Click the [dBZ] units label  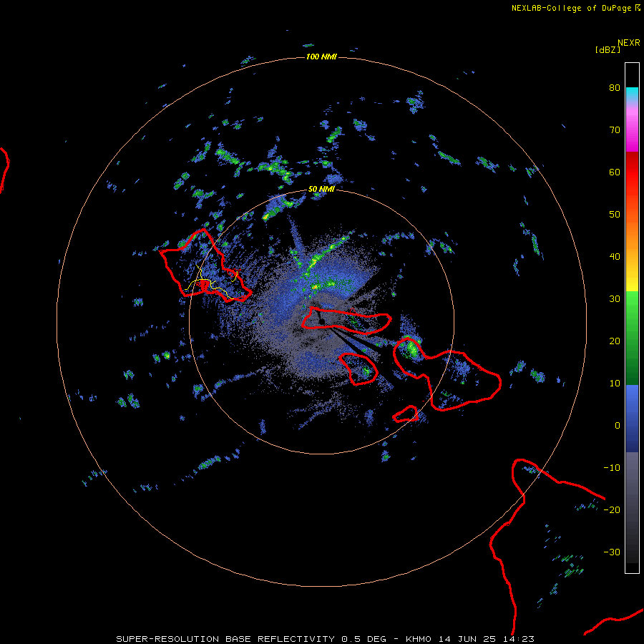(x=608, y=50)
